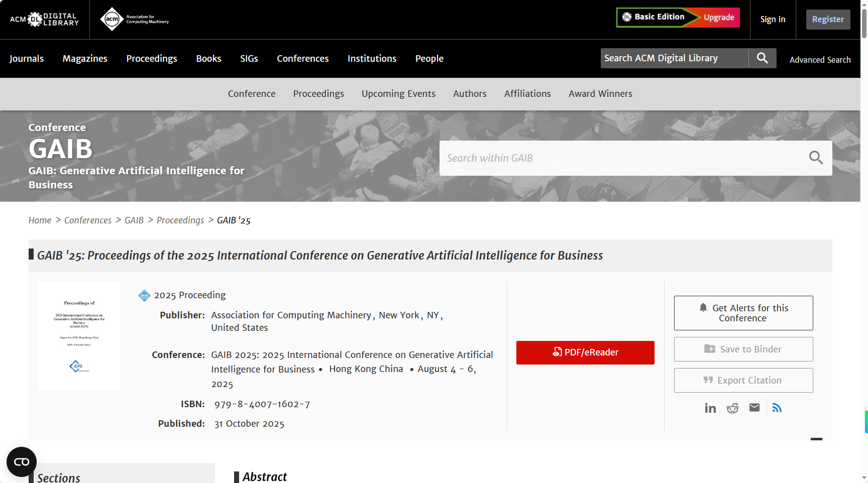The width and height of the screenshot is (868, 483).
Task: Open the Conferences breadcrumb link
Action: 88,220
